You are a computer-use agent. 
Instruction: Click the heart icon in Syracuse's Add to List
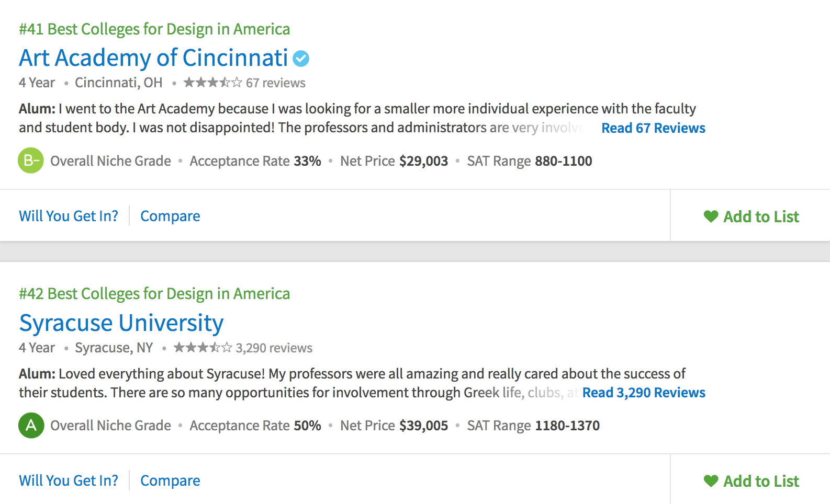click(x=711, y=480)
